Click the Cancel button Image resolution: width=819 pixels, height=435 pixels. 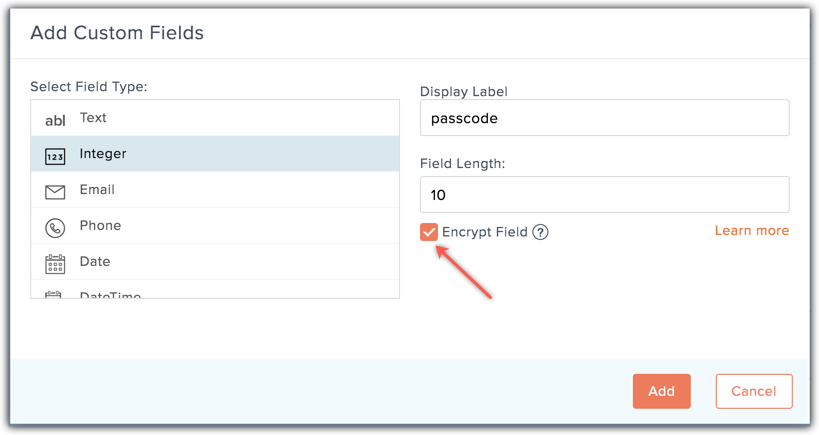pyautogui.click(x=754, y=391)
